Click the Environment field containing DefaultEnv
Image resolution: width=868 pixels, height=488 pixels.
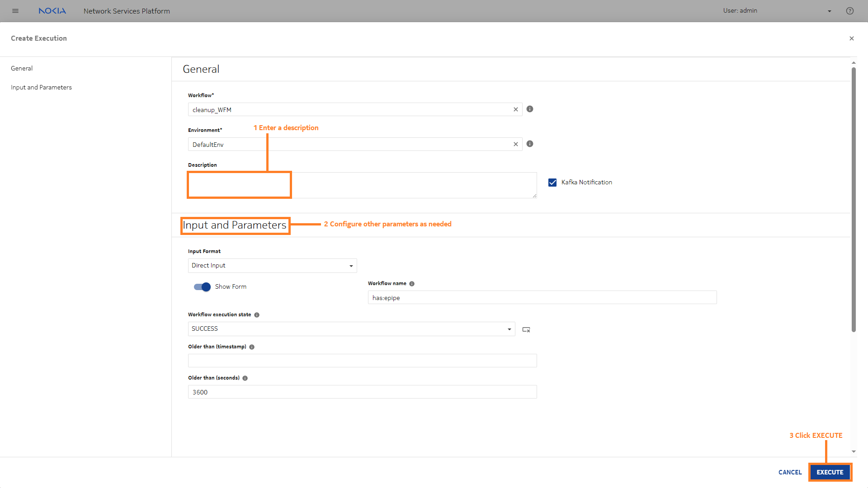[355, 144]
